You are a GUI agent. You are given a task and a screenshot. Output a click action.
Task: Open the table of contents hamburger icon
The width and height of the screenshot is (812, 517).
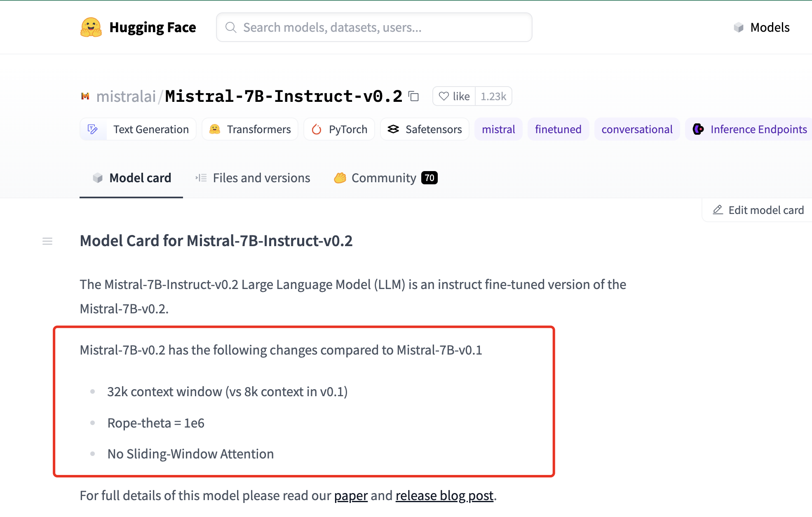tap(47, 241)
